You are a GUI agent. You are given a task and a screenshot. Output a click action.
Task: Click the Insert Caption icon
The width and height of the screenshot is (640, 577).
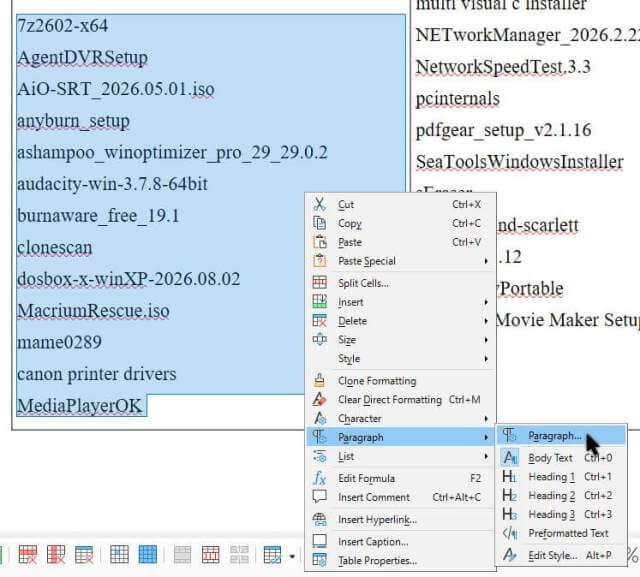pyautogui.click(x=320, y=541)
